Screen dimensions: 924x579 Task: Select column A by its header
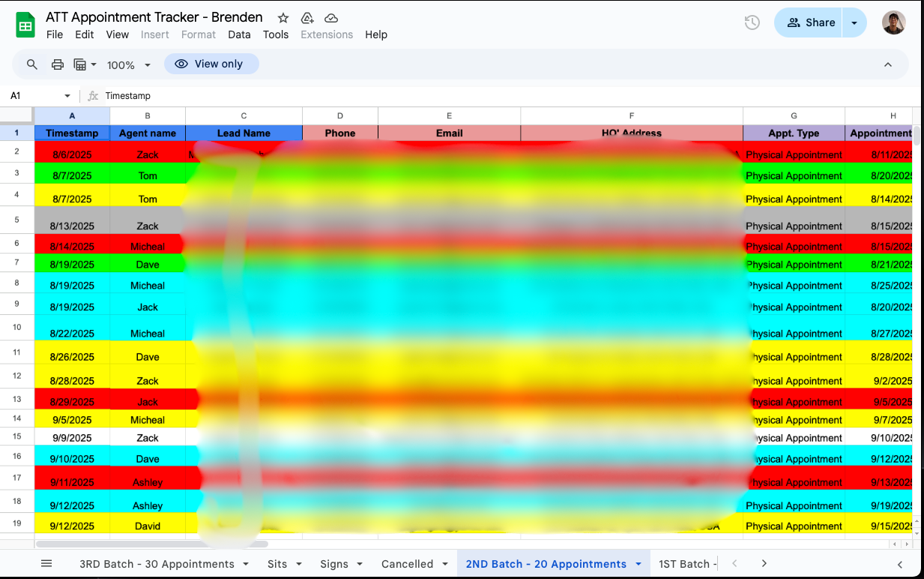click(x=72, y=115)
